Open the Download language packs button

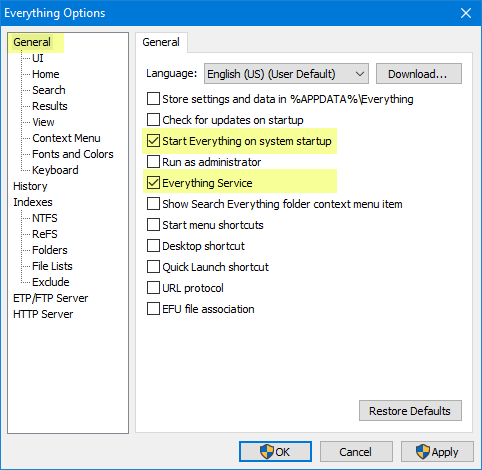point(419,74)
